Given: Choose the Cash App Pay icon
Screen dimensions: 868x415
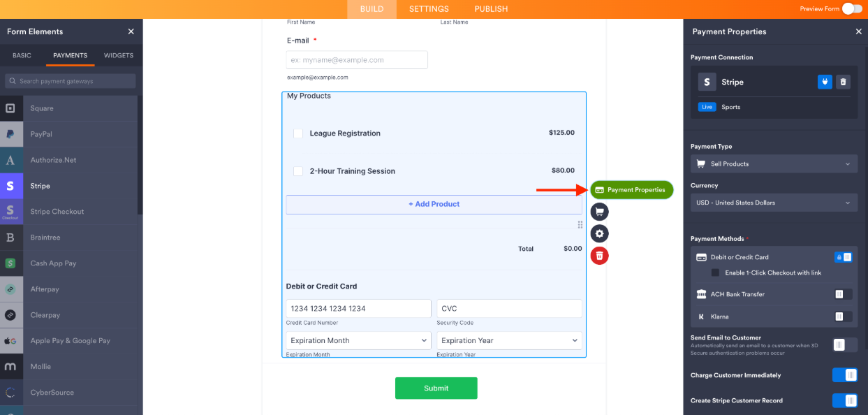Looking at the screenshot, I should click(x=10, y=263).
